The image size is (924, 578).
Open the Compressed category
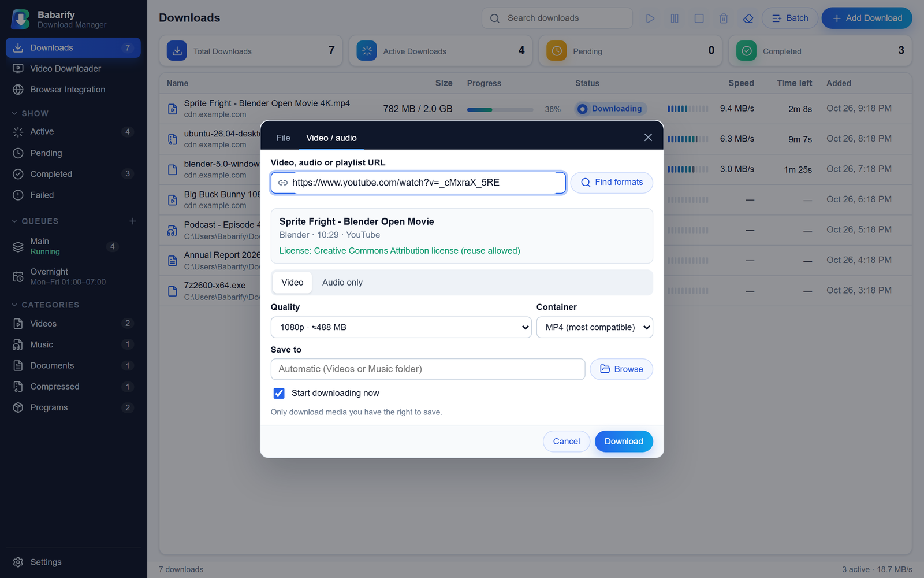point(73,386)
